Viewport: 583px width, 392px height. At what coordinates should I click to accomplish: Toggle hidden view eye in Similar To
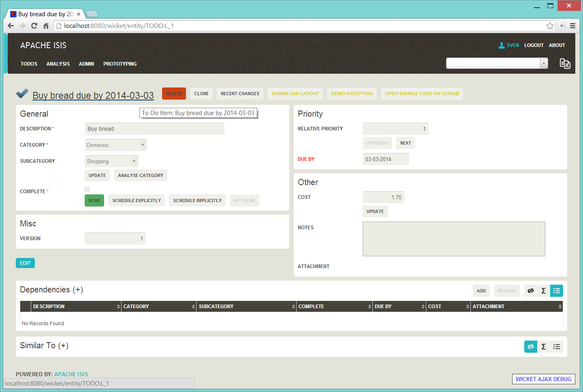pyautogui.click(x=530, y=347)
